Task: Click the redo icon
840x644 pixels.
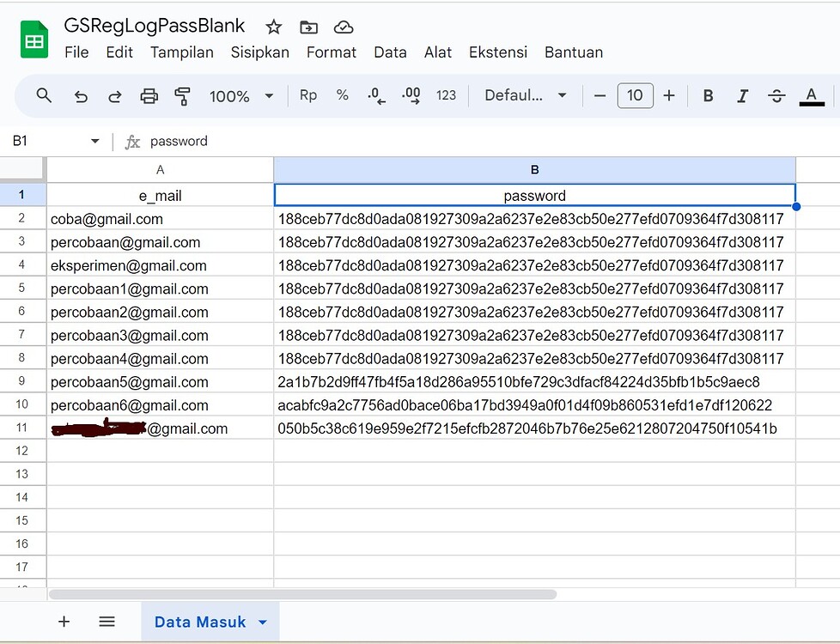Action: pyautogui.click(x=114, y=95)
